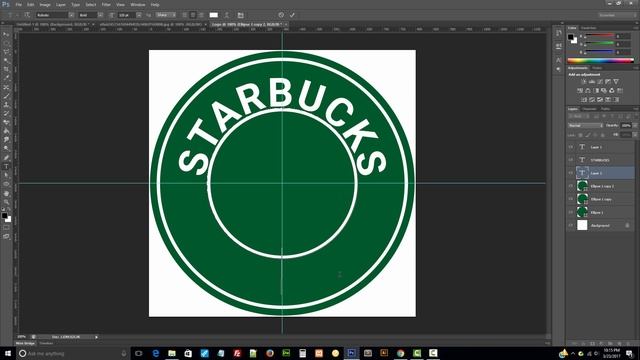Image resolution: width=640 pixels, height=360 pixels.
Task: Hide the STARBUCKS text layer
Action: [x=571, y=160]
